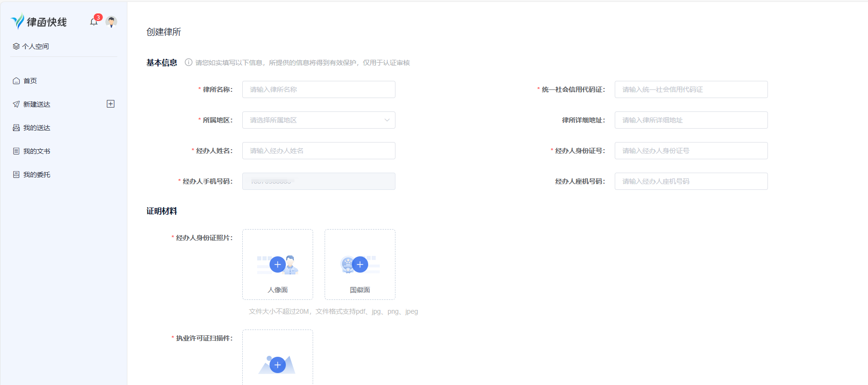Click the 文件大小不超过20M hint text

[333, 311]
